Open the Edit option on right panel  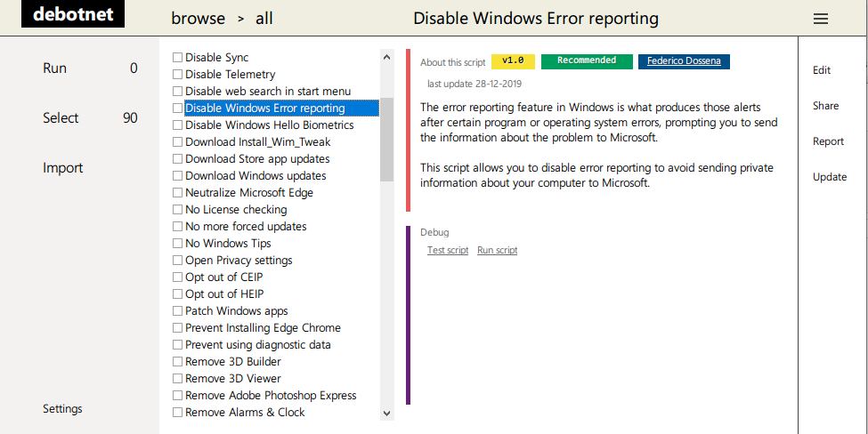pos(822,71)
